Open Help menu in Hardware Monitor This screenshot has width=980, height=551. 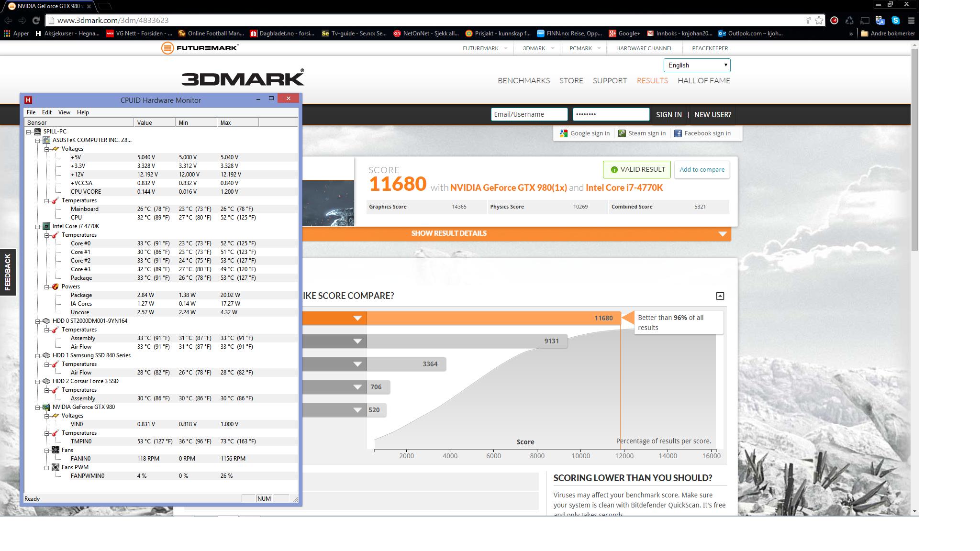[x=83, y=112]
